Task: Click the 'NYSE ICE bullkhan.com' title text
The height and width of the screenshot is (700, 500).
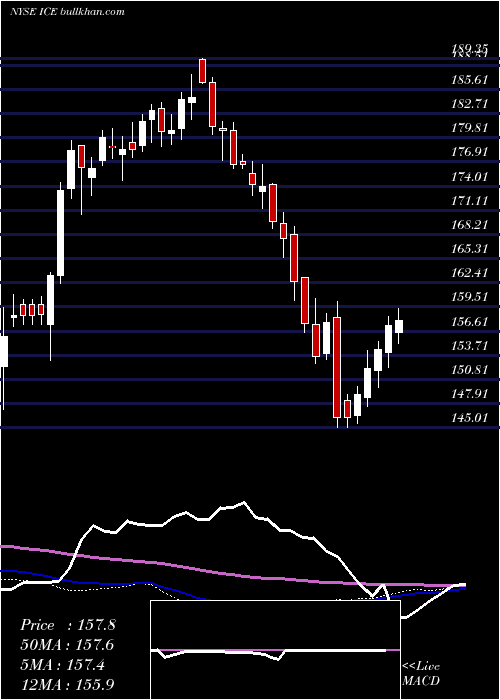Action: (x=67, y=12)
